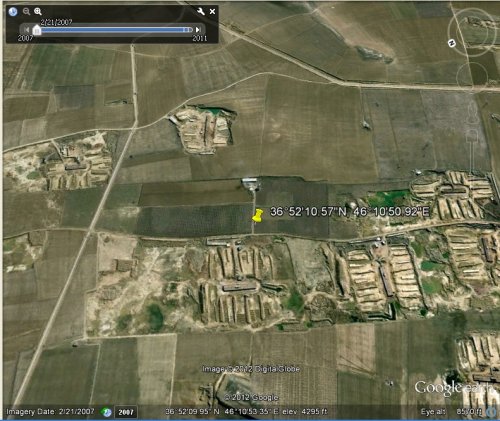Click globe icon beside imagery date

(107, 412)
